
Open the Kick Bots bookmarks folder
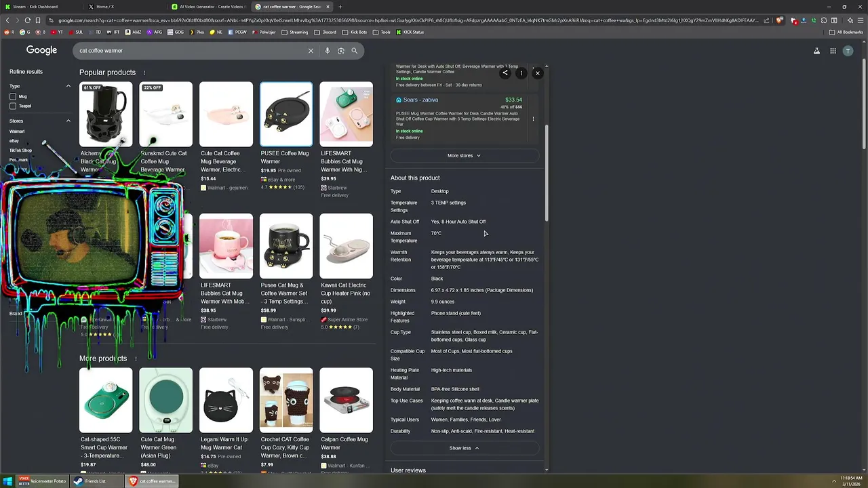coord(355,32)
